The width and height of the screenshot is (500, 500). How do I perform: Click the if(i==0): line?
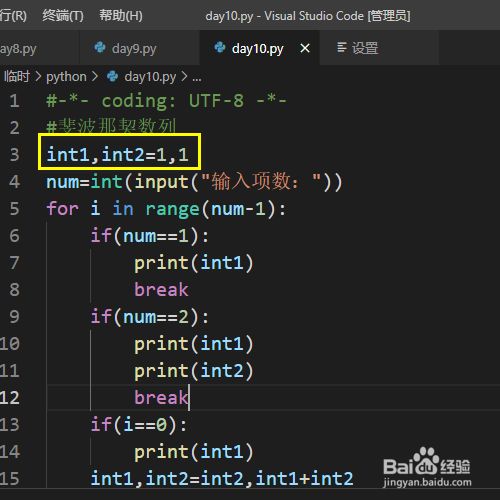(139, 425)
